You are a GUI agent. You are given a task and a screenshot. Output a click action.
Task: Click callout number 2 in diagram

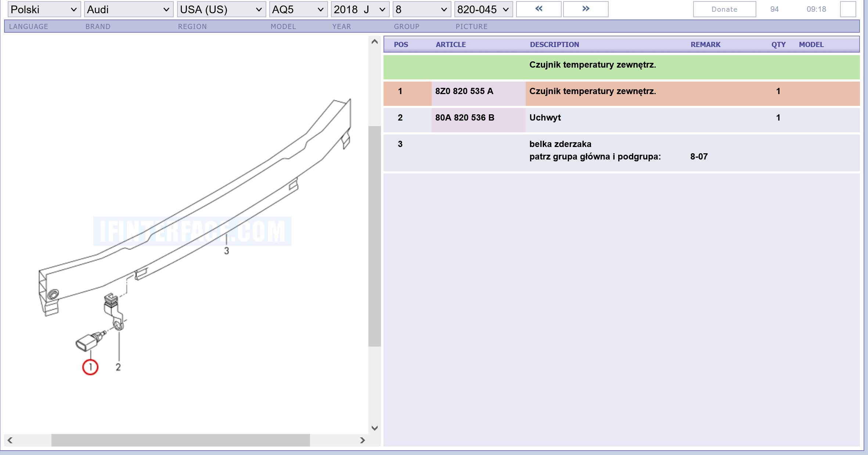click(x=118, y=367)
